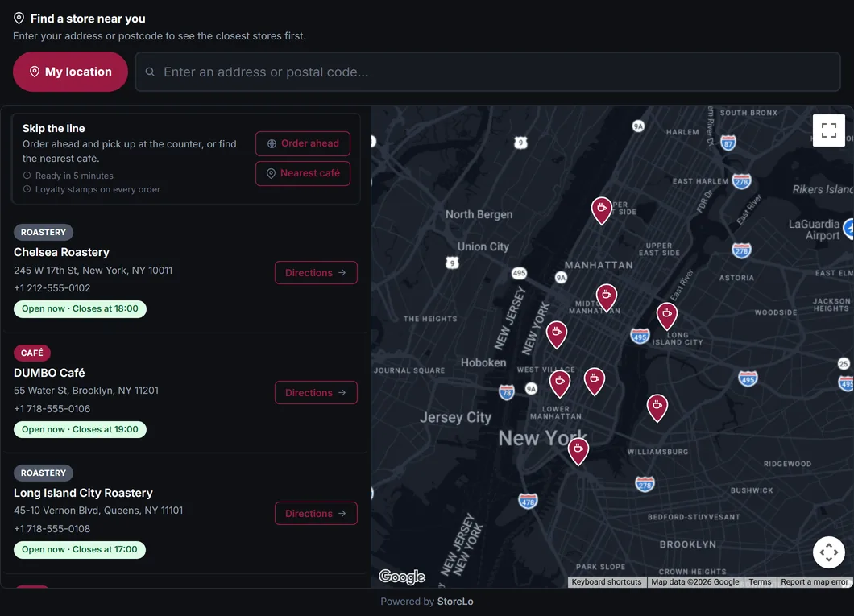This screenshot has height=616, width=854.
Task: Open the StoreLo link in footer
Action: (x=454, y=602)
